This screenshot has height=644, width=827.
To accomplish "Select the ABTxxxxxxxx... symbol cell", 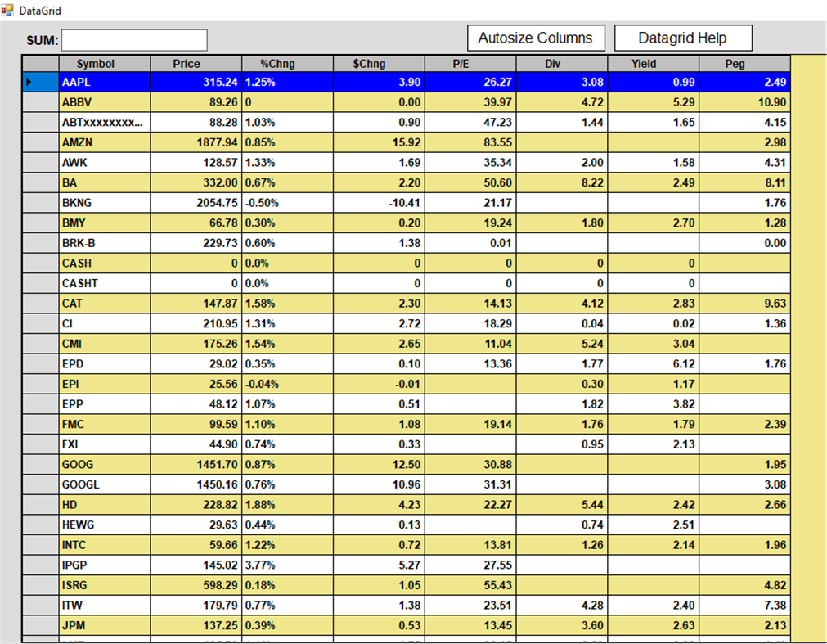I will coord(105,122).
